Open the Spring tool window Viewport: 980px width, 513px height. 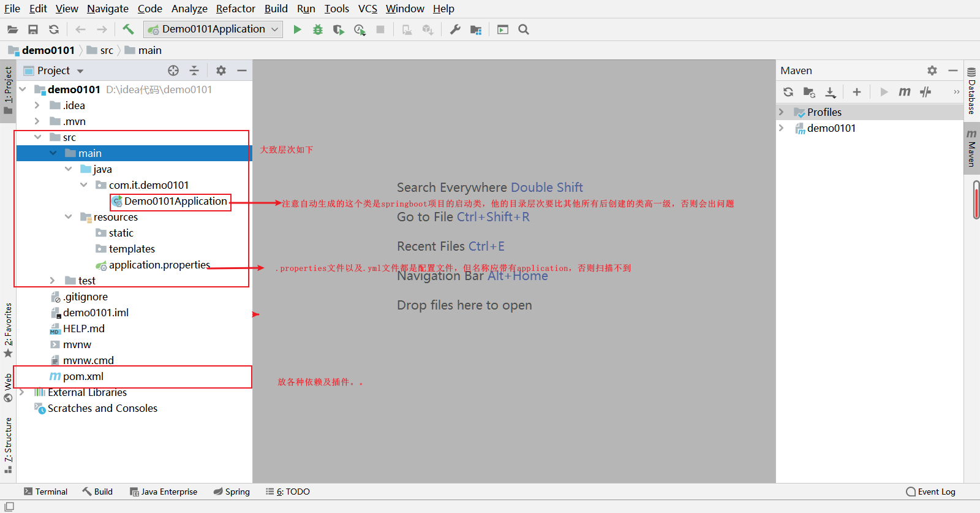click(x=232, y=492)
